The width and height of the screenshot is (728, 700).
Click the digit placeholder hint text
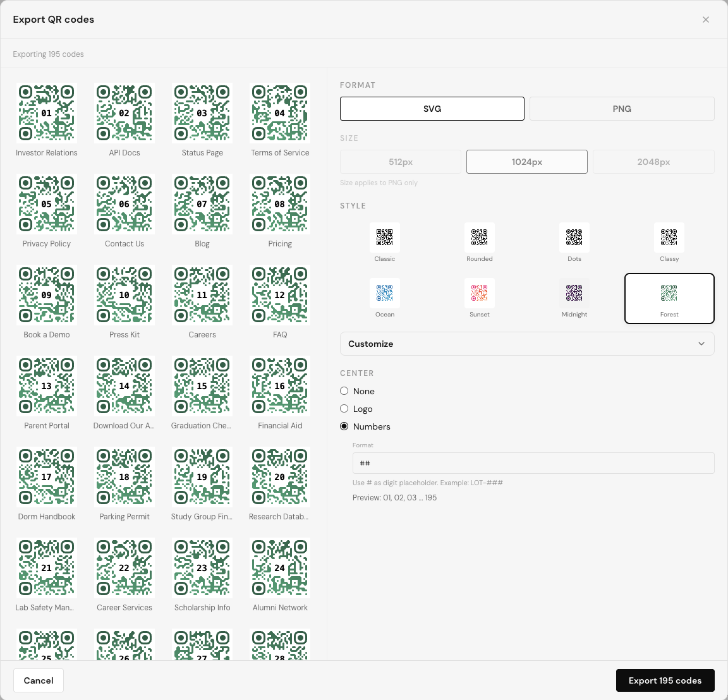427,483
